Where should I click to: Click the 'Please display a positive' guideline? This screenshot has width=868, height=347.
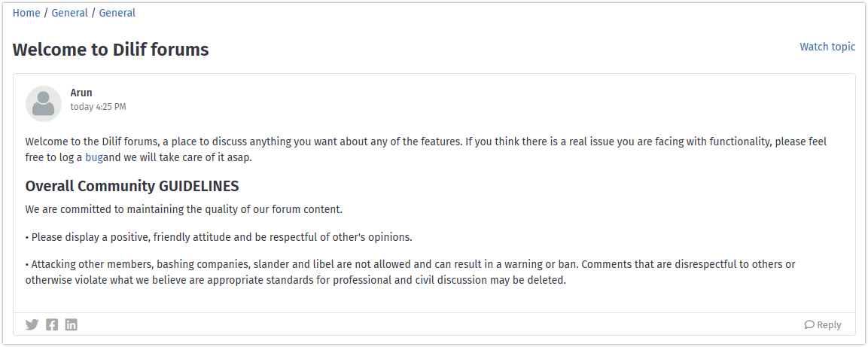pyautogui.click(x=218, y=237)
